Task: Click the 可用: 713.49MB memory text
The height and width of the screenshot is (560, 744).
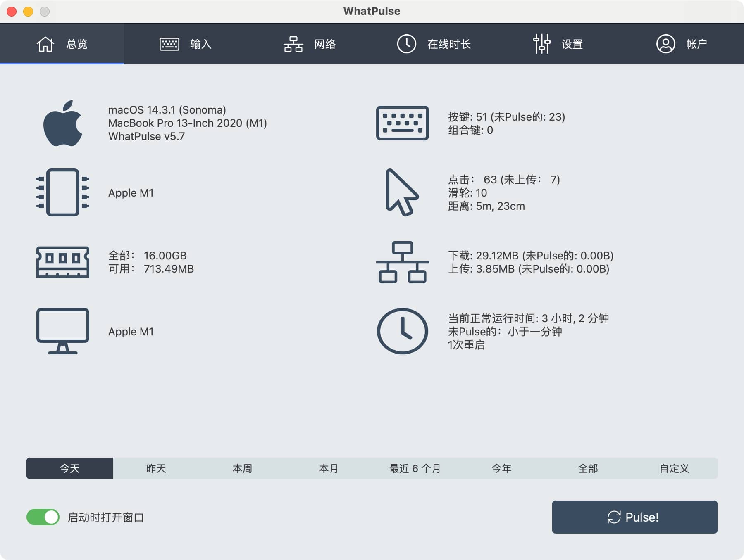Action: tap(151, 269)
